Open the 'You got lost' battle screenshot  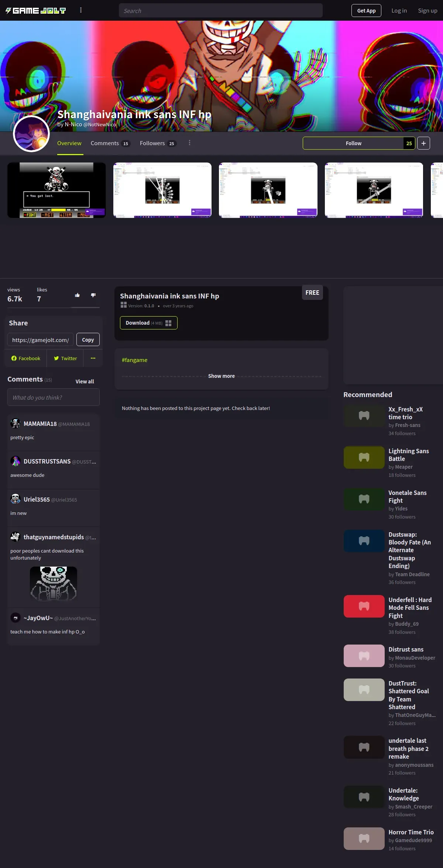coord(56,190)
